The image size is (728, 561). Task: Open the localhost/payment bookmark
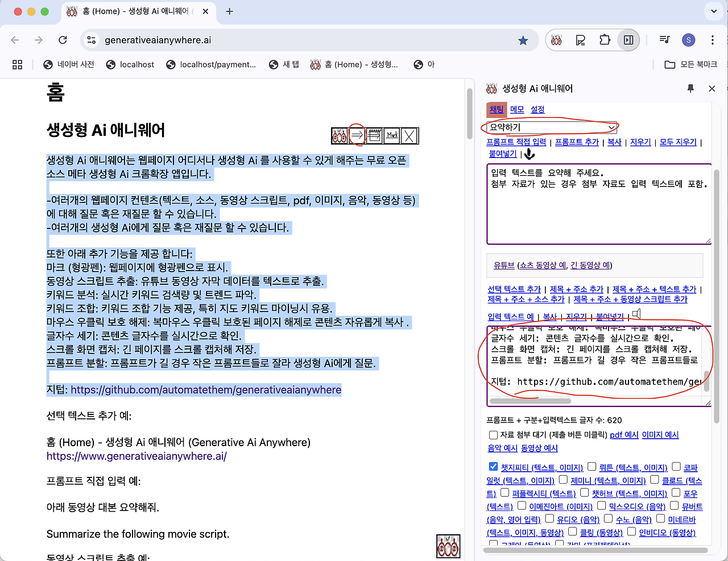[x=211, y=65]
